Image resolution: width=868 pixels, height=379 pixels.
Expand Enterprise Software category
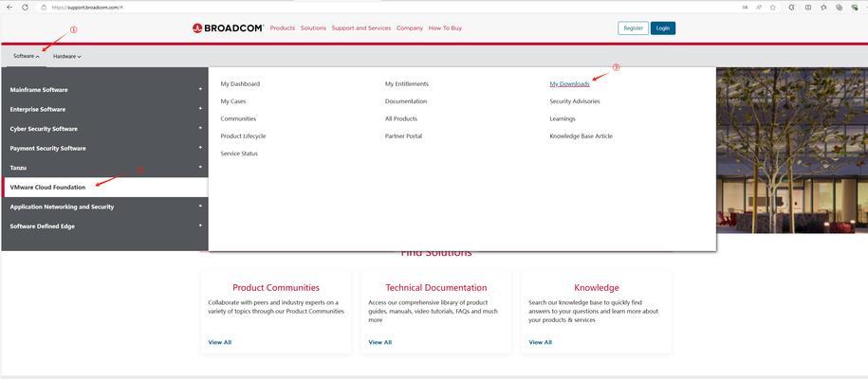104,109
